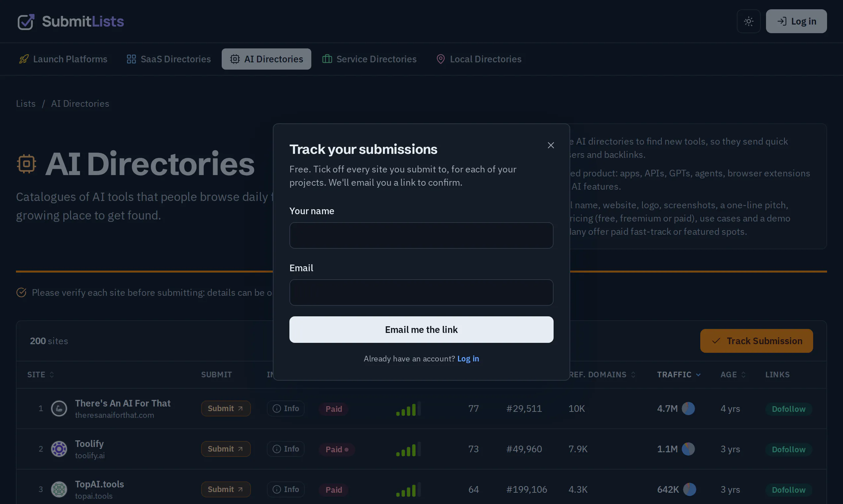
Task: Click the Your name input field
Action: click(421, 235)
